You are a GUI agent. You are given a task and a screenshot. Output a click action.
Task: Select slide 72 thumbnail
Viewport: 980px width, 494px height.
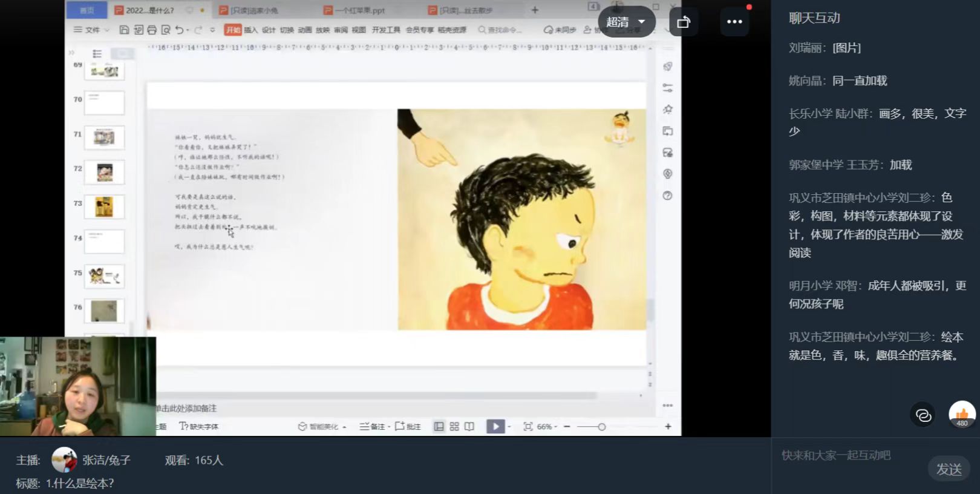pyautogui.click(x=104, y=172)
